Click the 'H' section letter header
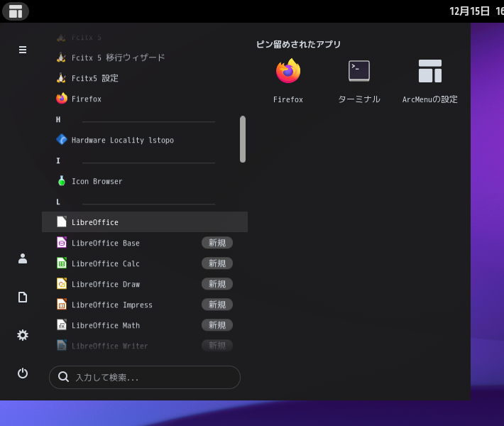This screenshot has width=504, height=426. coord(58,119)
